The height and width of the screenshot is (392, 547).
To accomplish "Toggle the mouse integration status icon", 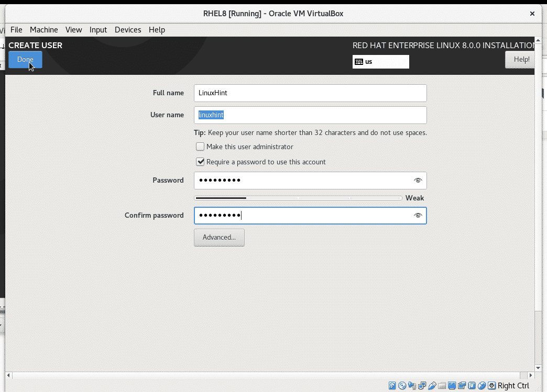I will tap(482, 385).
